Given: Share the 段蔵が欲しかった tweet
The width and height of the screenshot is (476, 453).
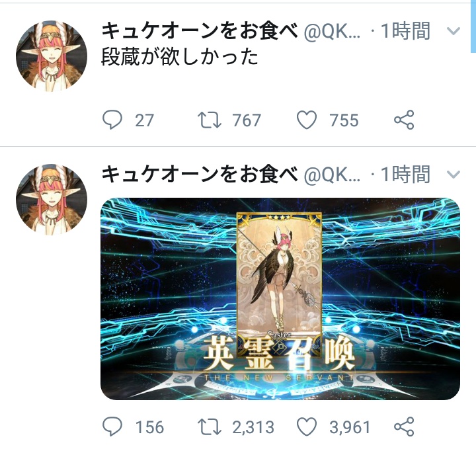Looking at the screenshot, I should pyautogui.click(x=404, y=120).
